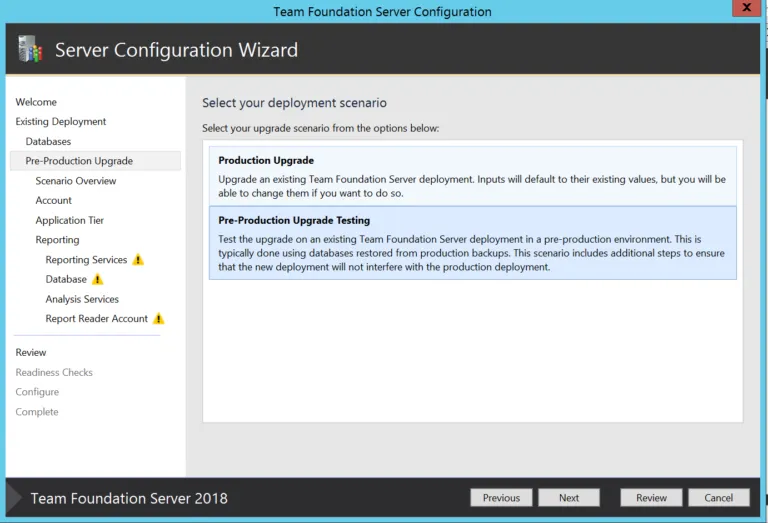768x523 pixels.
Task: Select Pre-Production Upgrade in the sidebar
Action: click(x=95, y=161)
